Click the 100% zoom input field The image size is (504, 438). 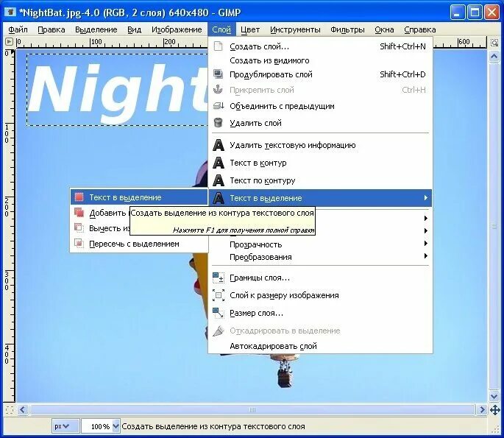[x=96, y=426]
